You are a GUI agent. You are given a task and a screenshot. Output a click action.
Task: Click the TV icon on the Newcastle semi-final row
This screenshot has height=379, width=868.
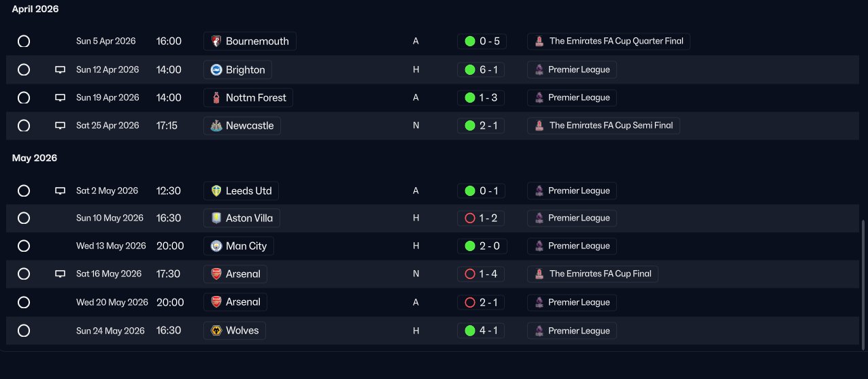click(60, 125)
